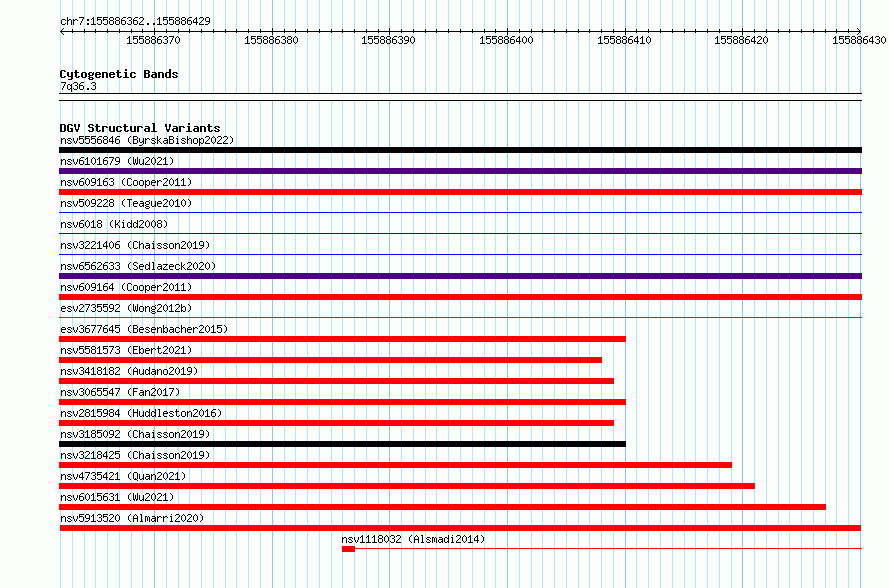This screenshot has height=588, width=890.
Task: Select the red nsv609164 variant bar
Action: point(460,297)
